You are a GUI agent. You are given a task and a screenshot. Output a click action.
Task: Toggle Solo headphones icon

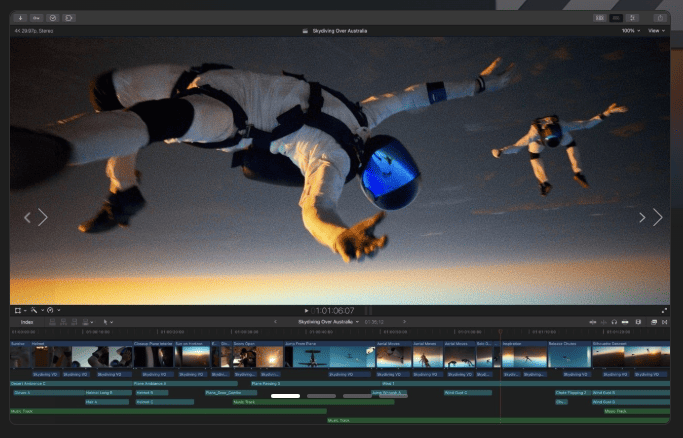coord(614,322)
